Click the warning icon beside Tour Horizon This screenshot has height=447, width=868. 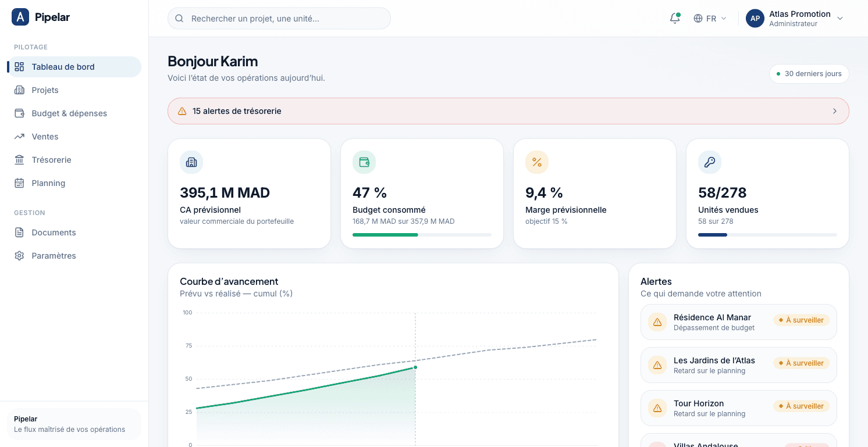coord(657,408)
